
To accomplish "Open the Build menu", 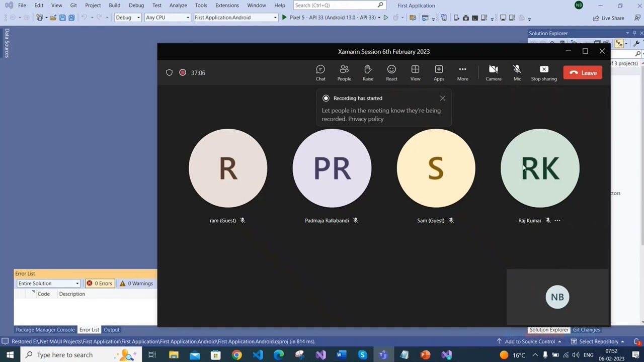I will (114, 5).
